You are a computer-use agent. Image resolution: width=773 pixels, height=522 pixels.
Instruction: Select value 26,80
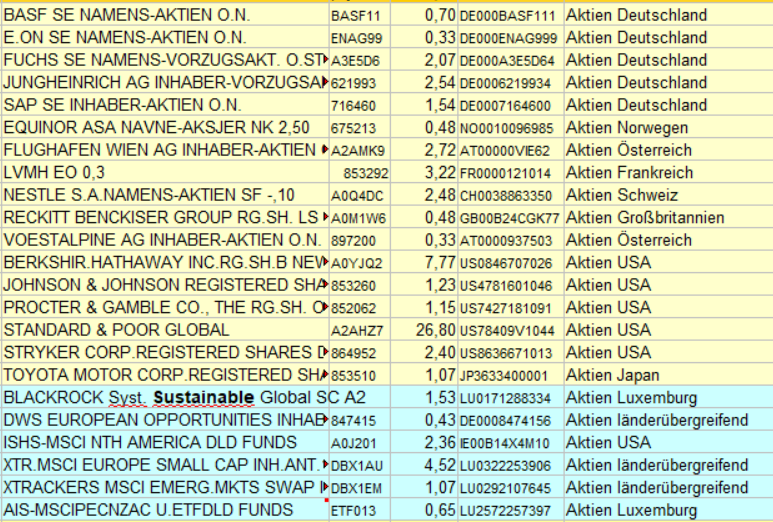tap(424, 330)
